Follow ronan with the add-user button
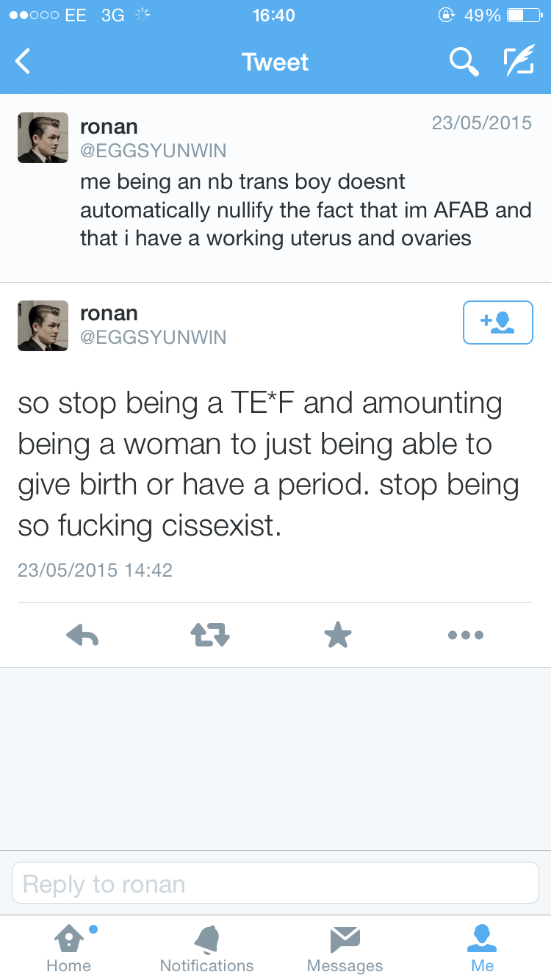The width and height of the screenshot is (551, 980). coord(497,322)
